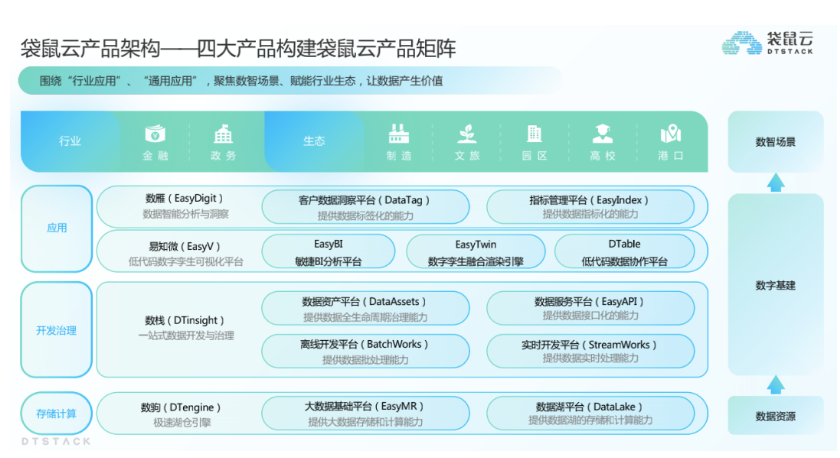This screenshot has width=840, height=458.
Task: Open 离线开发平台 (BatchWorks) card
Action: click(x=365, y=351)
